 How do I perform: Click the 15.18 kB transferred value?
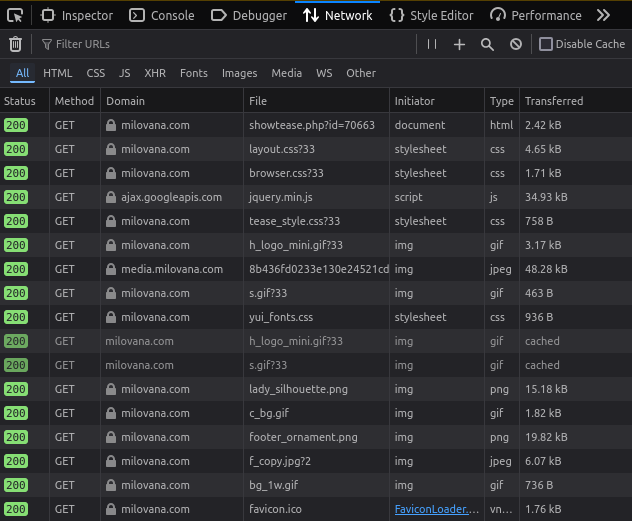[546, 389]
